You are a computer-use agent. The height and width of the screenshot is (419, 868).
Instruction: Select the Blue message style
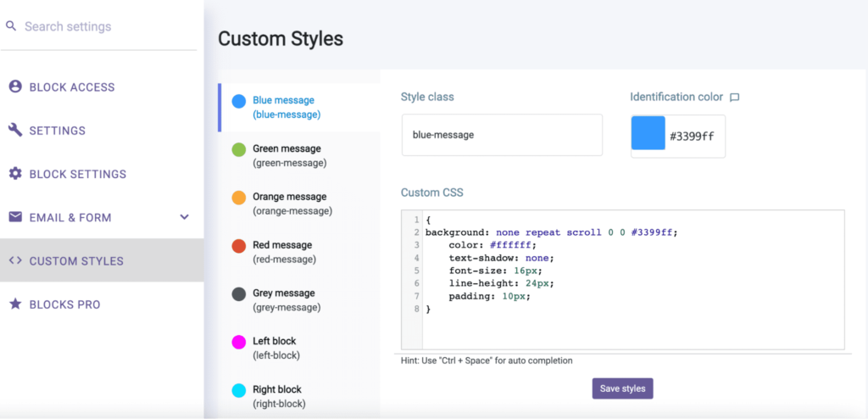click(x=299, y=108)
